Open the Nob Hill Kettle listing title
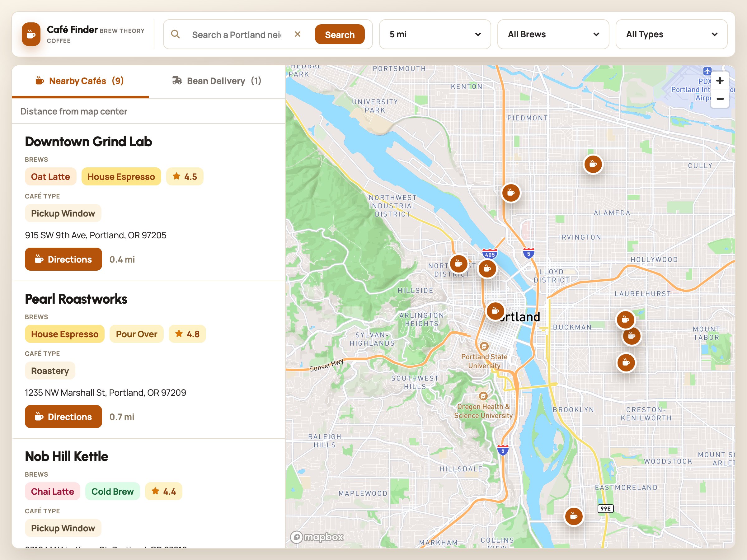The height and width of the screenshot is (560, 747). click(x=67, y=456)
